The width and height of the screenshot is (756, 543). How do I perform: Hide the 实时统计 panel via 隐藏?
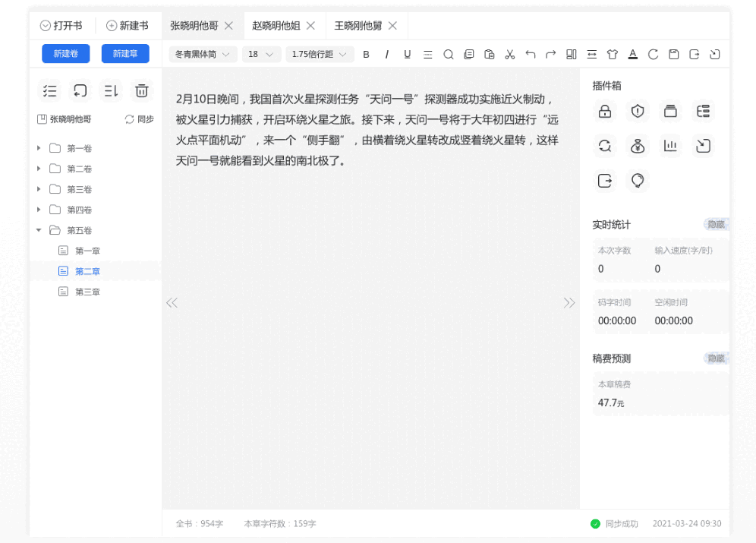coord(714,224)
